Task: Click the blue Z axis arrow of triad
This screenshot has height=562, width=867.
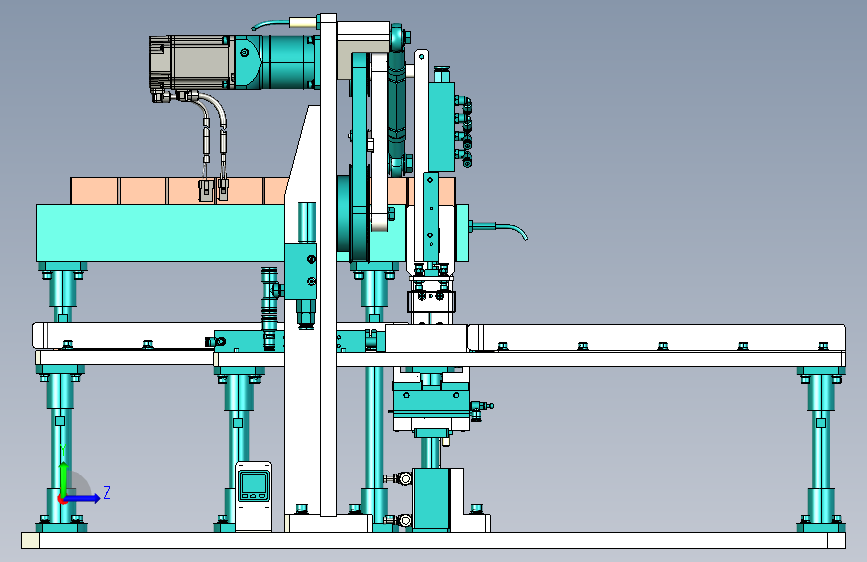Action: [84, 498]
